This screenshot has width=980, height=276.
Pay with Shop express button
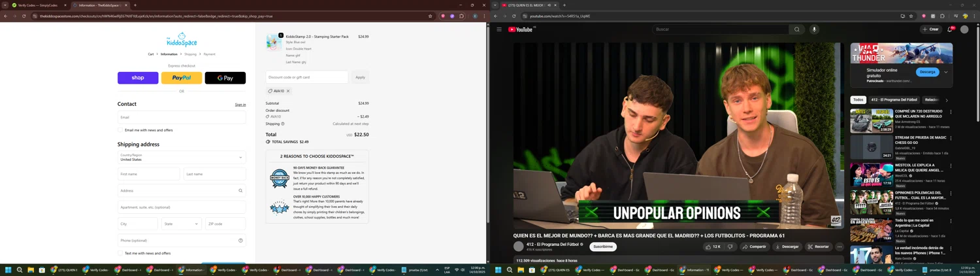tap(138, 78)
